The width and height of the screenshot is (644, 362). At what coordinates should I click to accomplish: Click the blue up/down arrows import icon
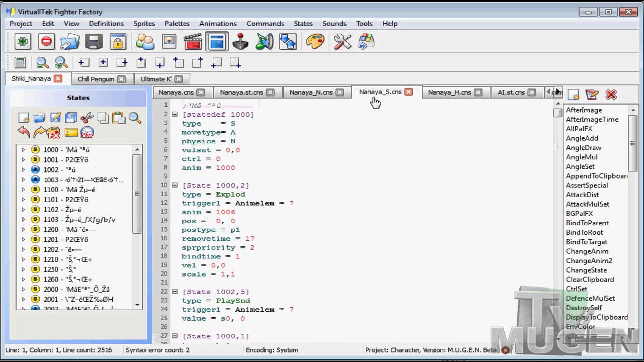[x=288, y=42]
